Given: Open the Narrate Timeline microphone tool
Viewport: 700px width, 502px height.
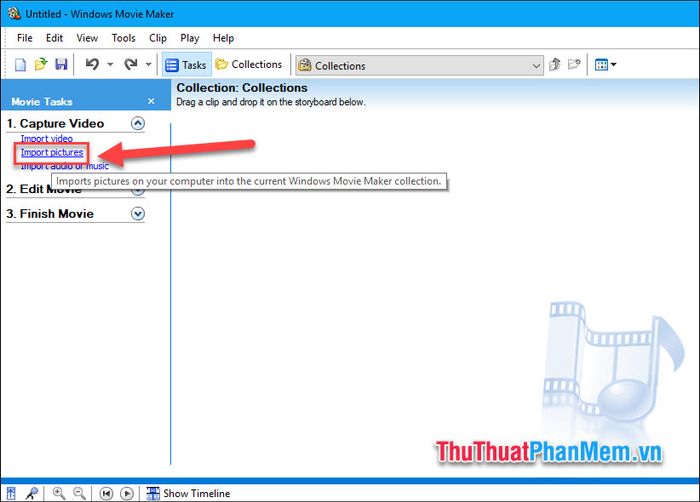Looking at the screenshot, I should (x=33, y=493).
